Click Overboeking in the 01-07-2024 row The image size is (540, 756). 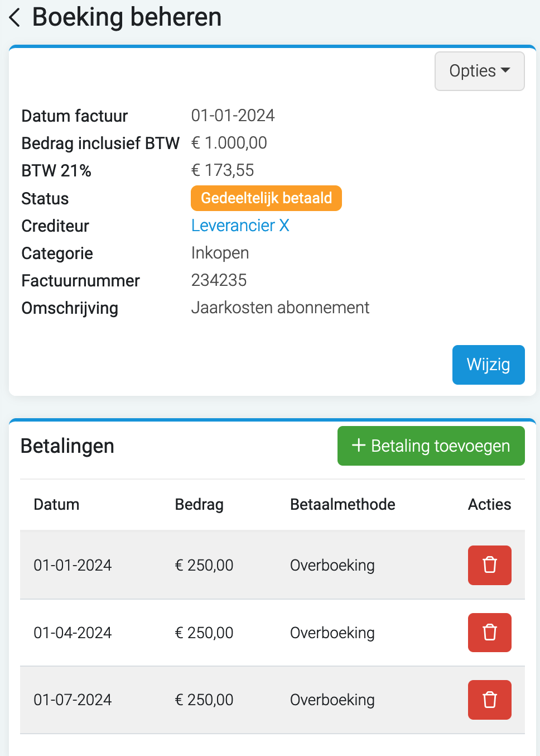click(332, 700)
